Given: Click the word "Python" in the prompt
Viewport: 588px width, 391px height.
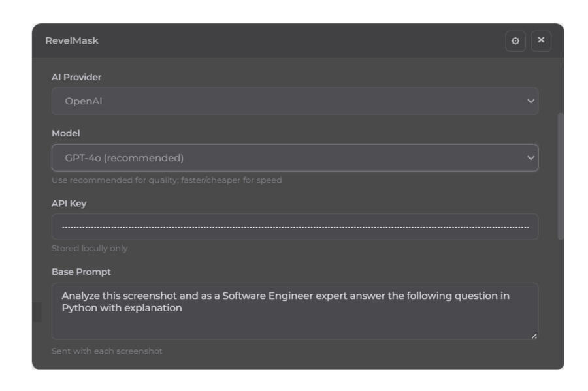Looking at the screenshot, I should (x=80, y=308).
